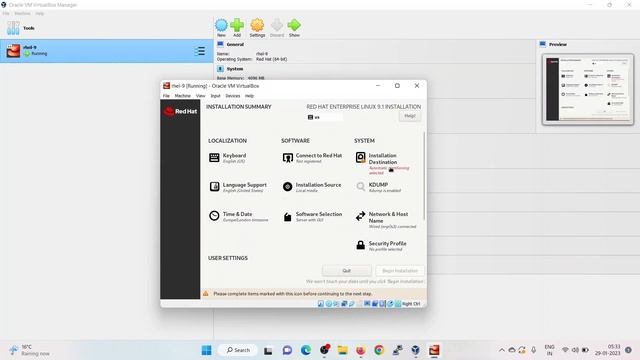Screen dimensions: 640x360
Task: Click the Begin Installation button
Action: (x=400, y=271)
